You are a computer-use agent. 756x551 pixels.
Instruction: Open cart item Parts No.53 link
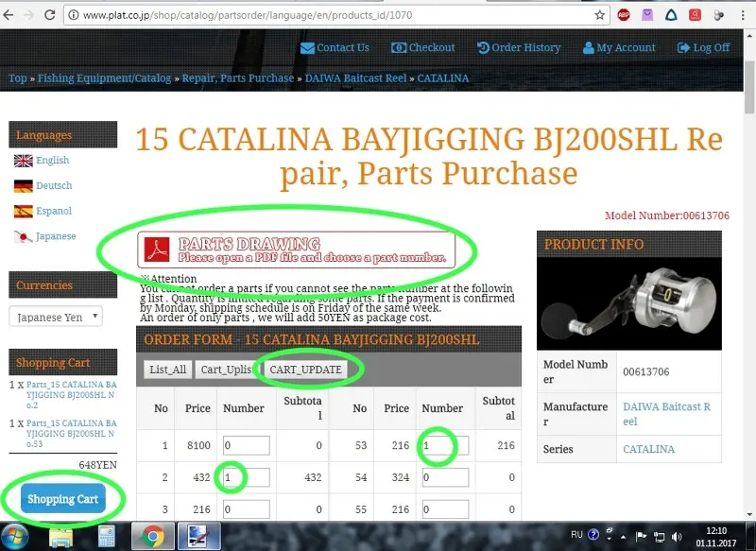(72, 434)
